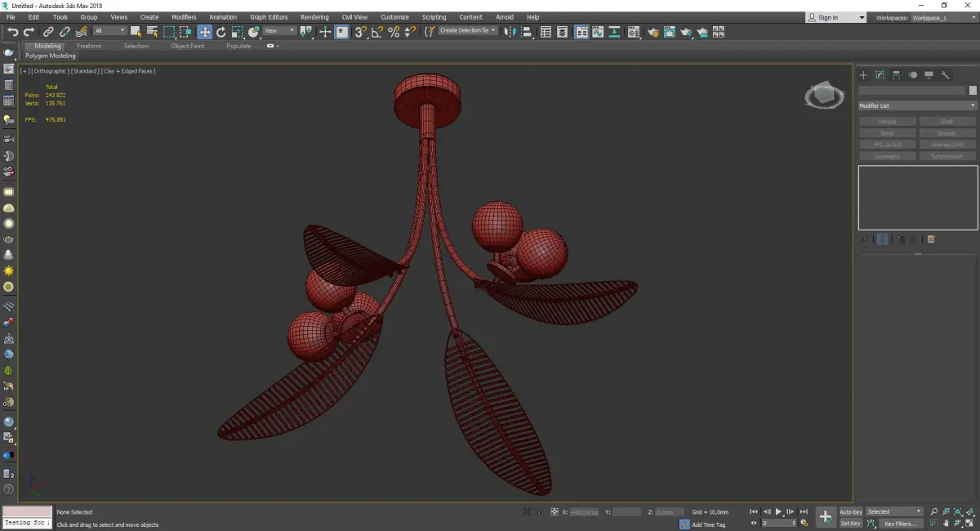Open the Graph Editors menu
This screenshot has height=531, width=980.
point(269,17)
